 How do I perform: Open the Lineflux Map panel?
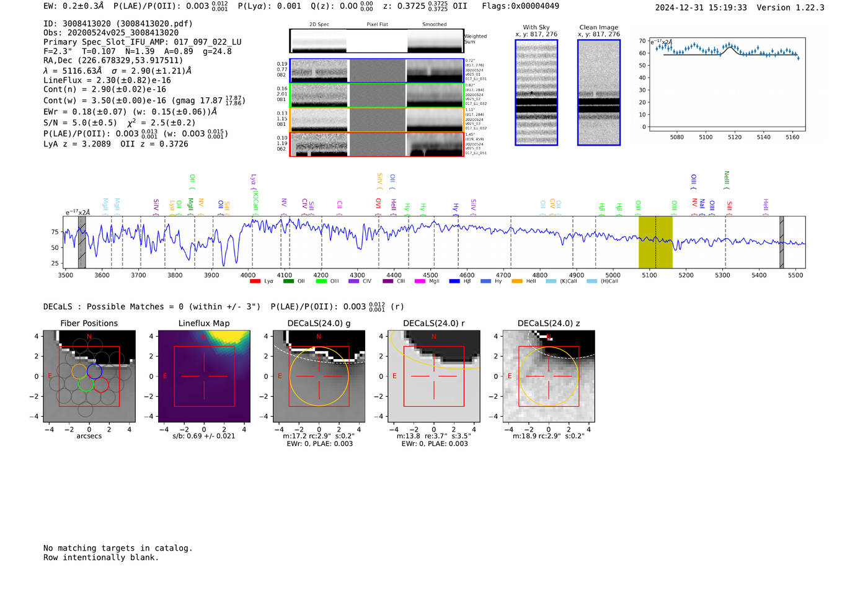[x=204, y=376]
